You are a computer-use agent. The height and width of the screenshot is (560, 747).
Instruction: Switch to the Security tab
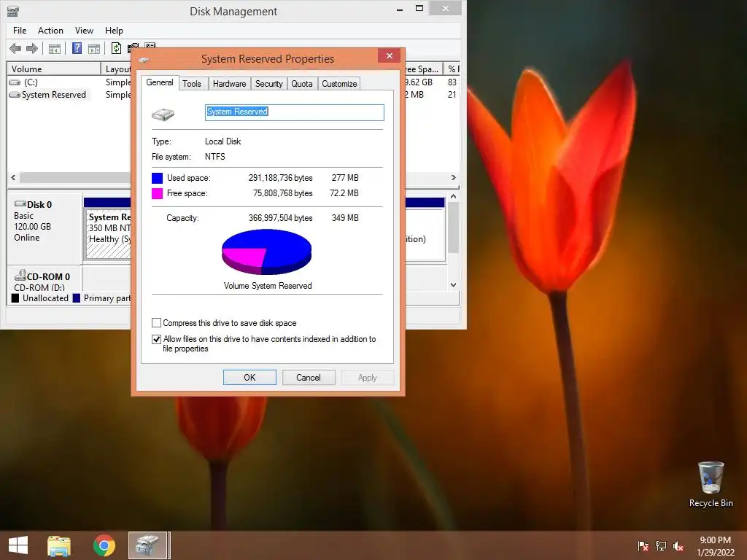pyautogui.click(x=268, y=84)
